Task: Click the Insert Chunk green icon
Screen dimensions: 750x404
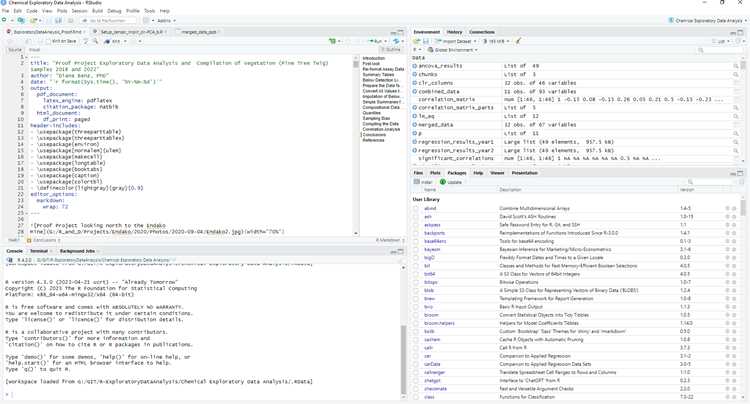Action: (x=332, y=41)
